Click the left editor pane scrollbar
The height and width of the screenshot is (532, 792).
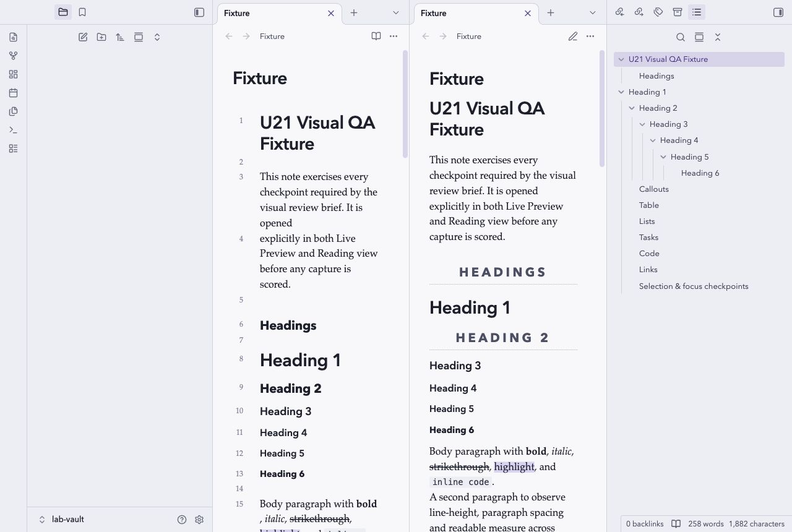click(x=405, y=104)
